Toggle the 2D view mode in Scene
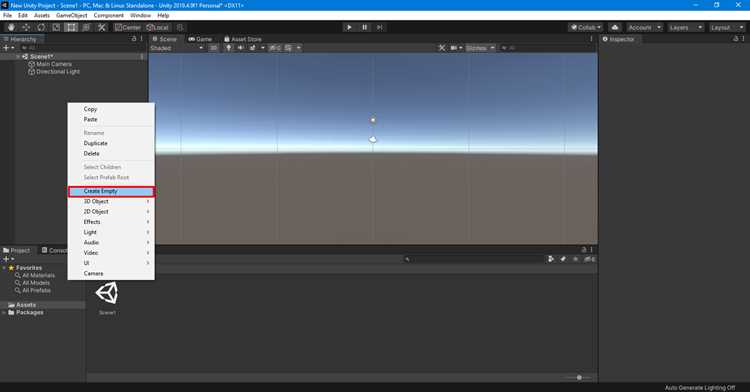The width and height of the screenshot is (750, 392). (x=213, y=48)
